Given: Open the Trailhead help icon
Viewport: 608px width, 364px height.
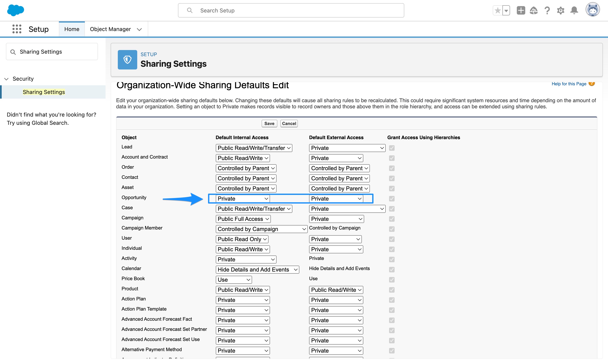Looking at the screenshot, I should click(534, 10).
